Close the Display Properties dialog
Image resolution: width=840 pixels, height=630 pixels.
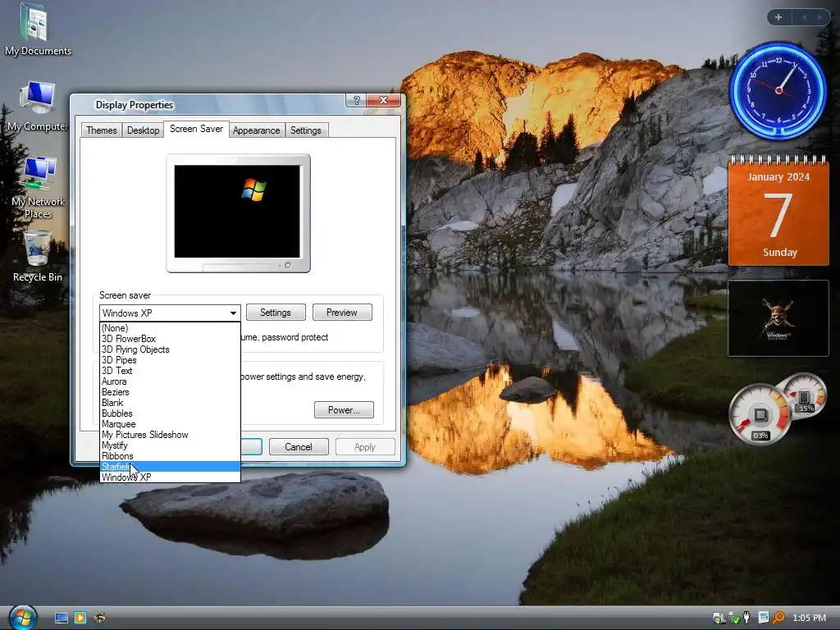(x=384, y=100)
